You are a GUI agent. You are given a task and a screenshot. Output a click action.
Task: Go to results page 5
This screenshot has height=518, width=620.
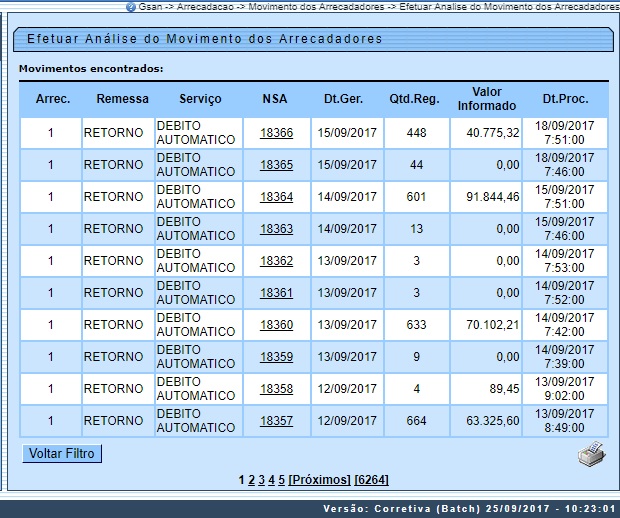(281, 480)
